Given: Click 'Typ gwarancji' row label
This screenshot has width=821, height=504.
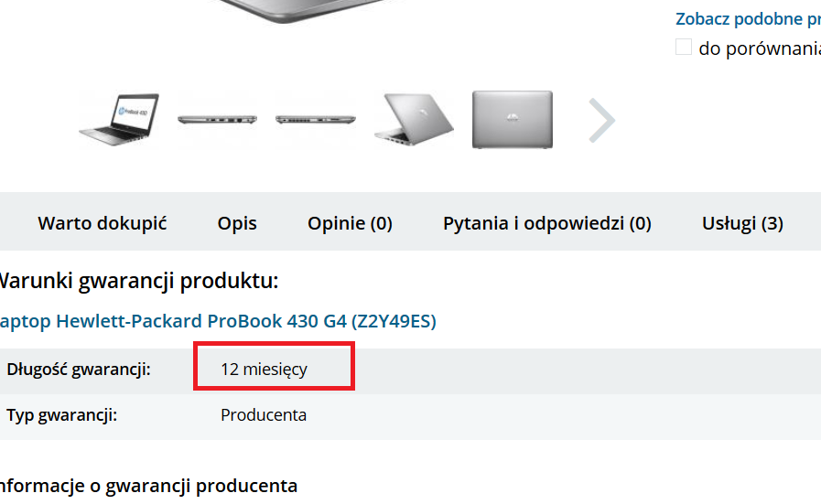Looking at the screenshot, I should coord(62,415).
